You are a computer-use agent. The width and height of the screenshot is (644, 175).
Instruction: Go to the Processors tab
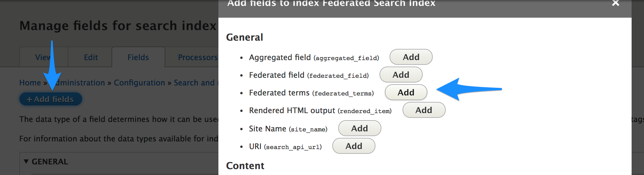[197, 57]
